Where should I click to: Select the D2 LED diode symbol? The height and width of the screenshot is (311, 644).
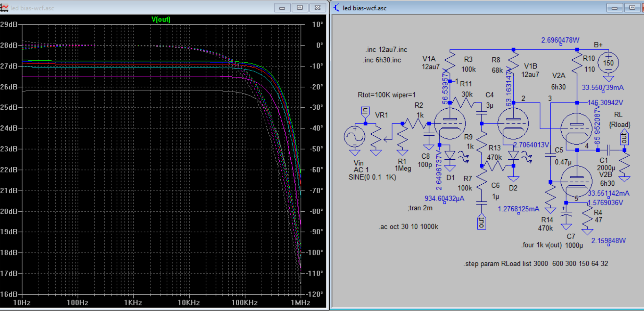(x=513, y=155)
